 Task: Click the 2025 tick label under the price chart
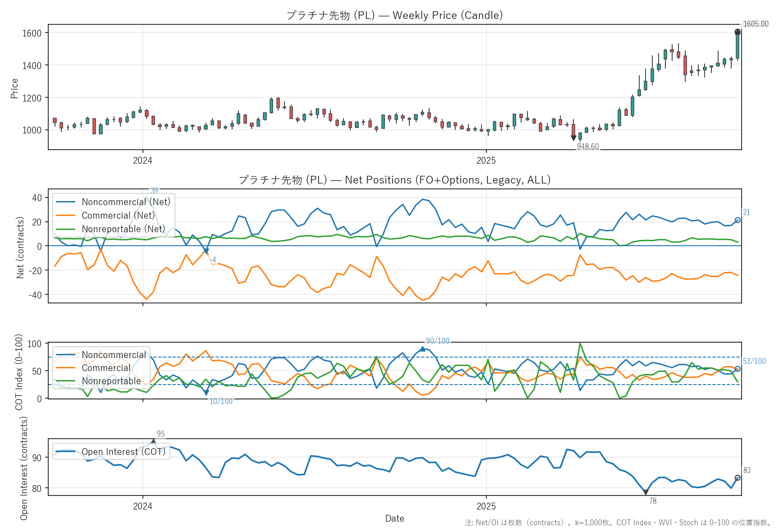[x=486, y=161]
